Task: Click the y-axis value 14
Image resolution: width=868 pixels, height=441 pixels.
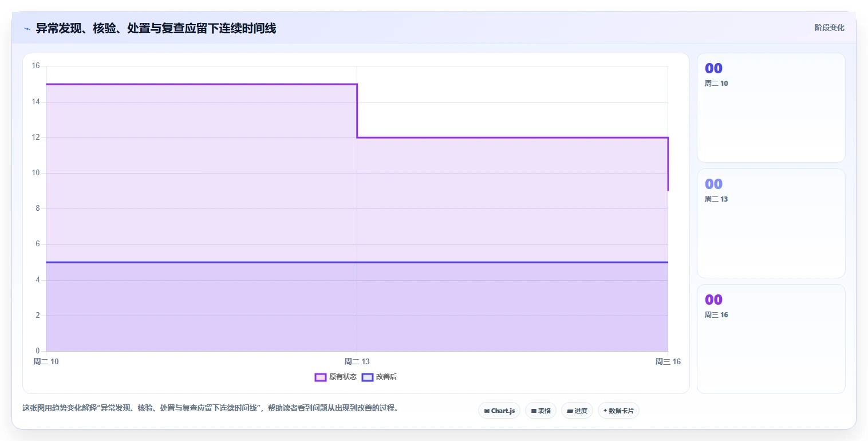Action: point(35,102)
